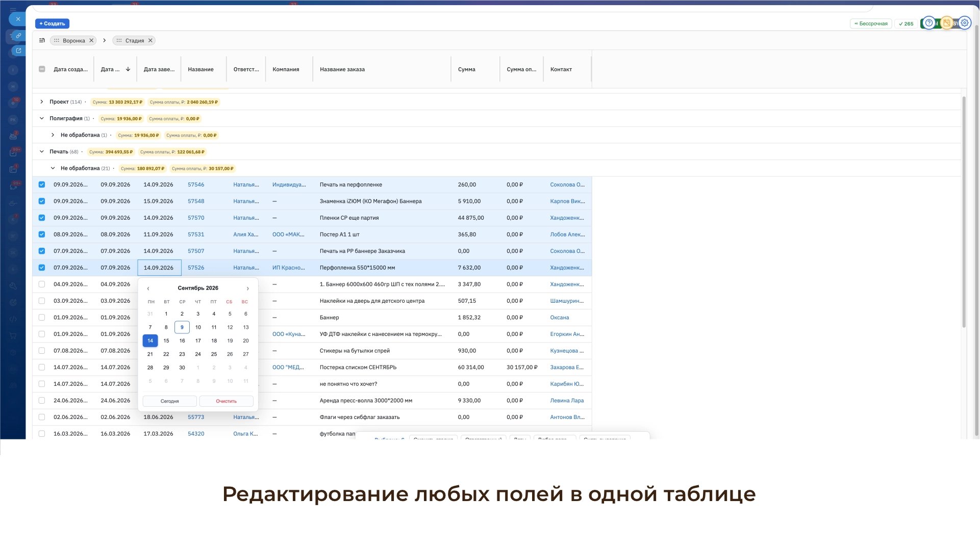Click the Ответственный column header
This screenshot has height=551, width=980.
(x=246, y=69)
